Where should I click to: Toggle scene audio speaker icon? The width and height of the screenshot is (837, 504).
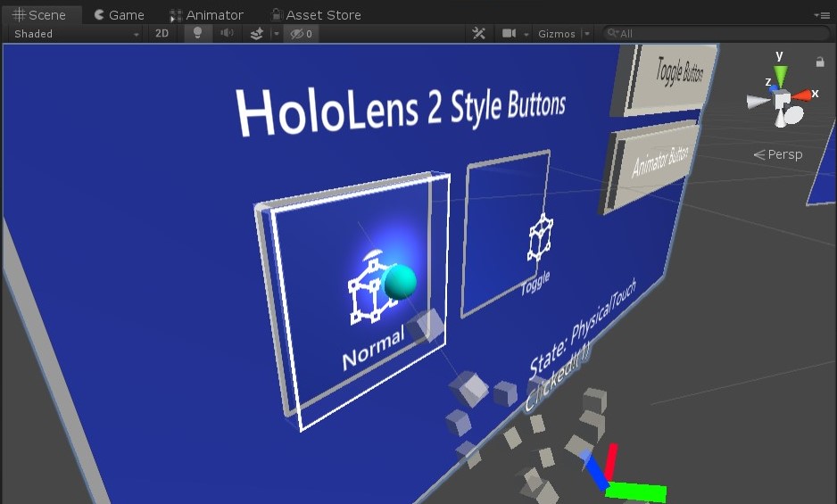227,34
